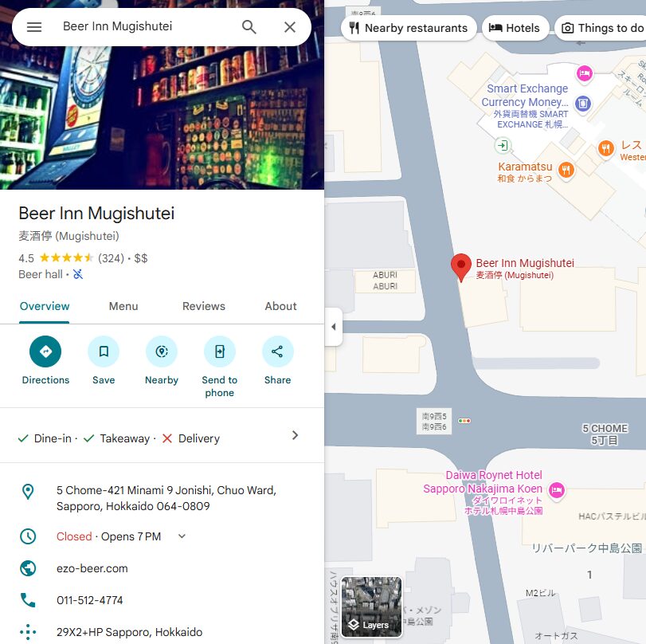Find places Nearby this location
This screenshot has height=644, width=646.
pos(162,351)
